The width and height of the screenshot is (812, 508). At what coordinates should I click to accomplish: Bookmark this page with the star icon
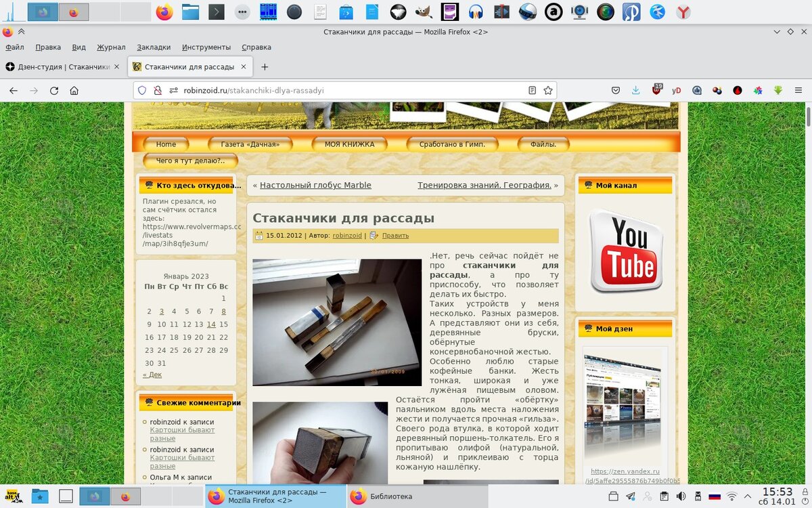[x=548, y=90]
